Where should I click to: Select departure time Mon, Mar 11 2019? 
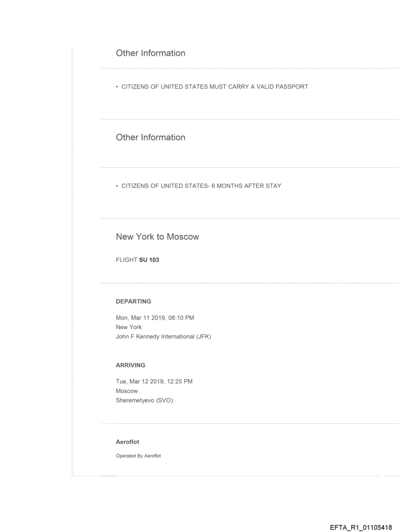tap(158, 317)
